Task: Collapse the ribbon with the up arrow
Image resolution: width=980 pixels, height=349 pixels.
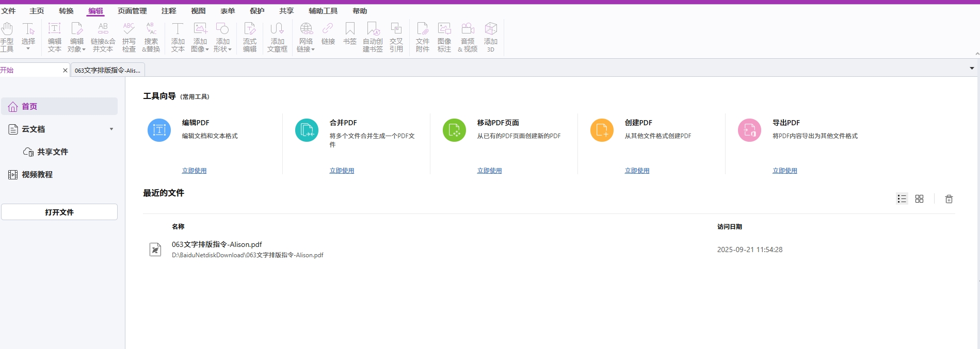Action: (x=977, y=54)
